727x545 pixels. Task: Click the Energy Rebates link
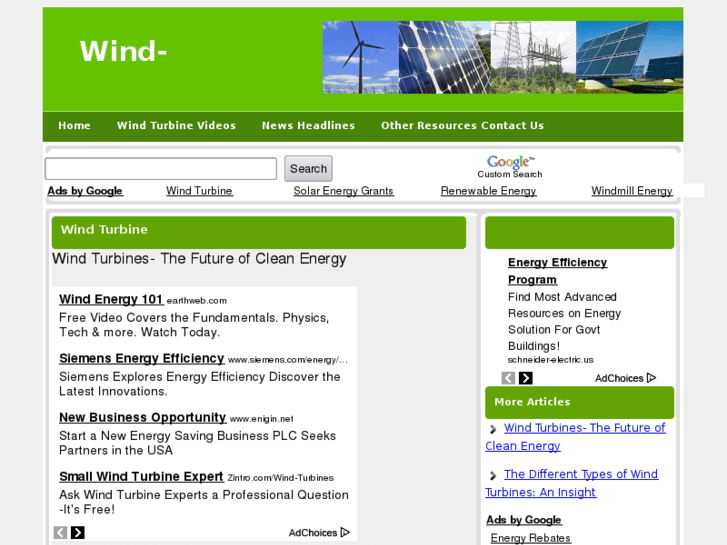530,538
